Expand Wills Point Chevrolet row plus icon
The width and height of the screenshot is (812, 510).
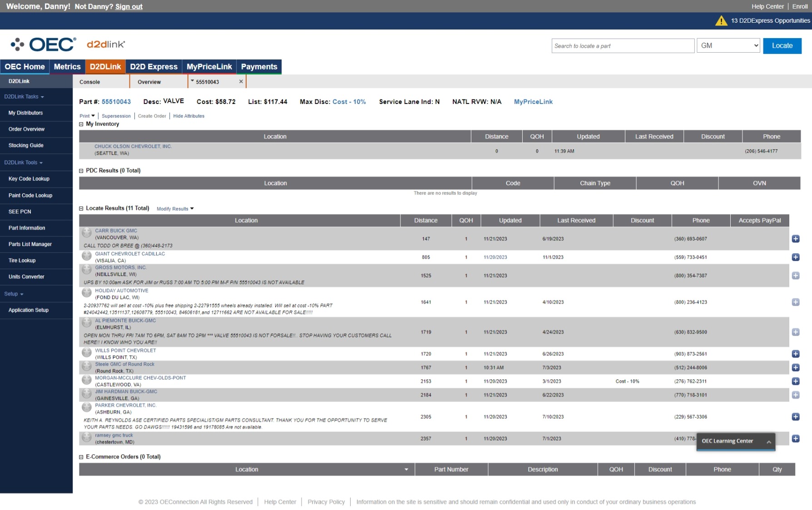(796, 354)
